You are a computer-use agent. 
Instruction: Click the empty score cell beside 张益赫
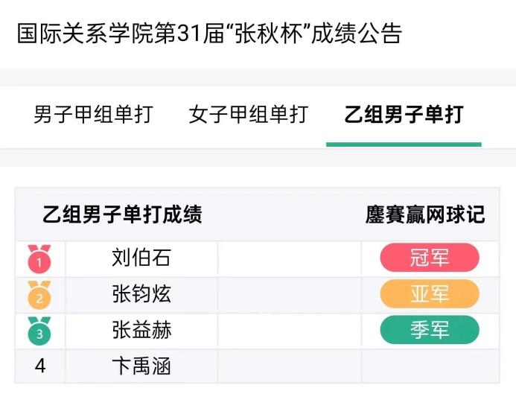pyautogui.click(x=289, y=330)
